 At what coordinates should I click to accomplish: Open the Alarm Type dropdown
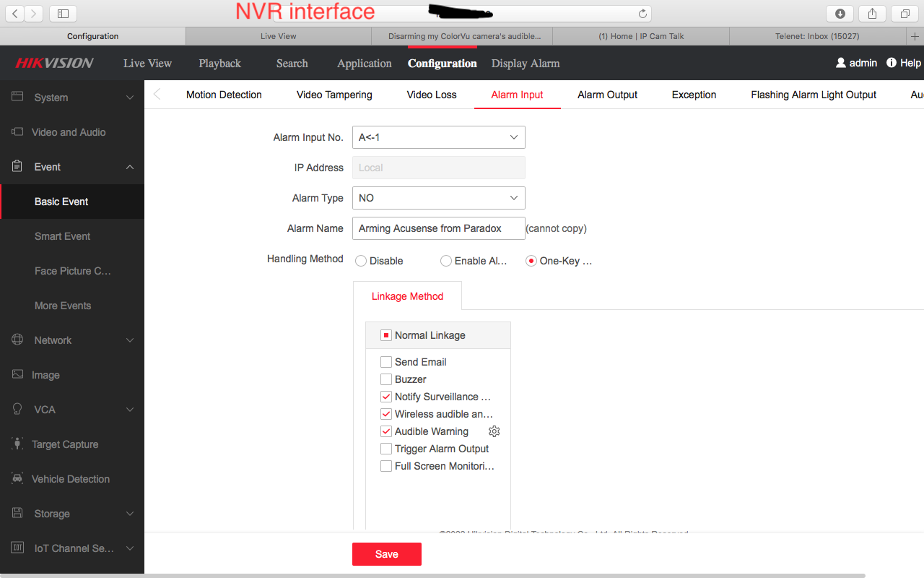pyautogui.click(x=438, y=198)
